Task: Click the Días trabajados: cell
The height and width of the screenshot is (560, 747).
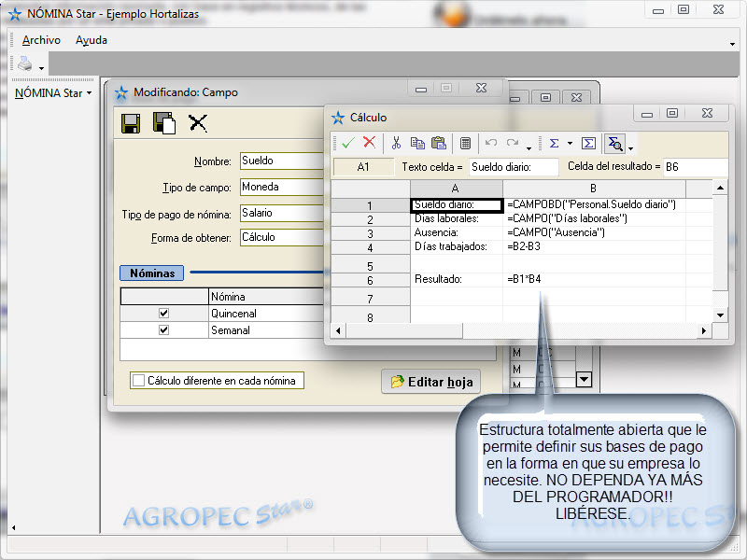Action: point(456,246)
